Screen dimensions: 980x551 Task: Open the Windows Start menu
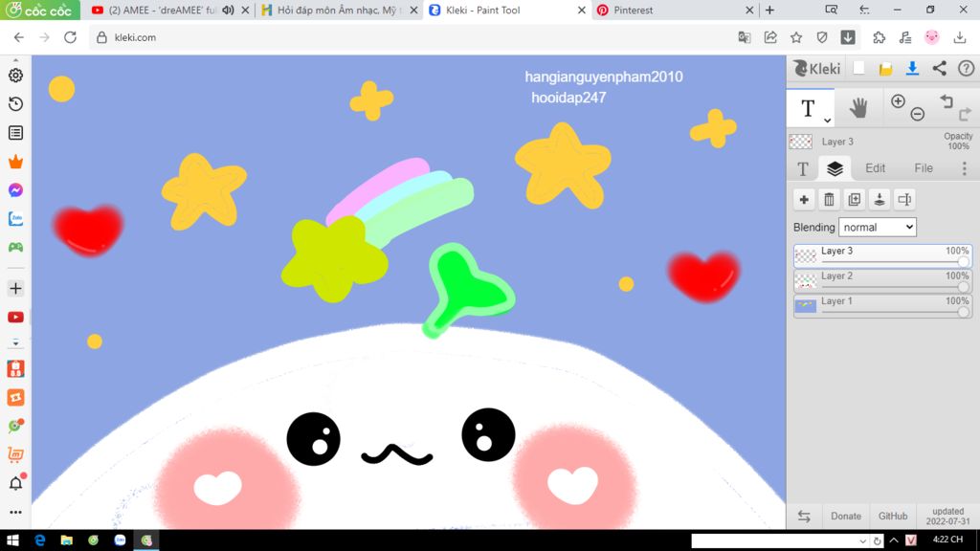[12, 540]
